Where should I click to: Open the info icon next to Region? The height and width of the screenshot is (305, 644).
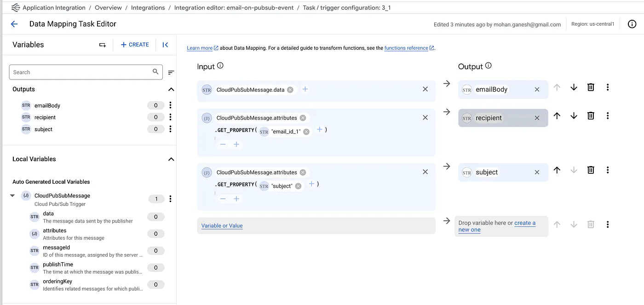click(x=632, y=24)
